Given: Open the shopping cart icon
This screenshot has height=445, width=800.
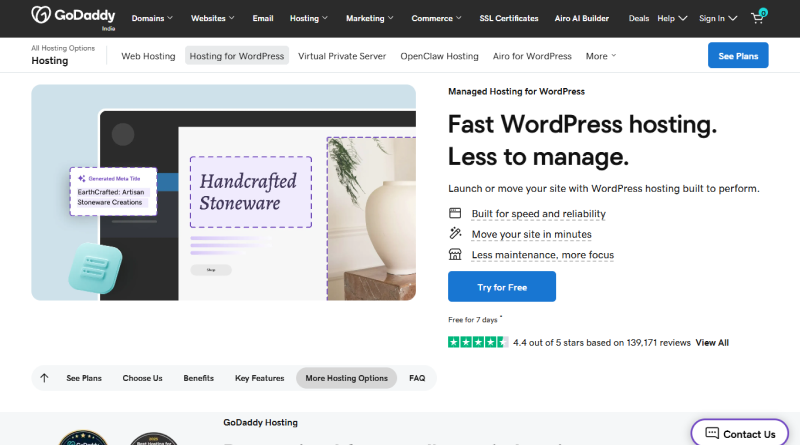Looking at the screenshot, I should pos(758,18).
